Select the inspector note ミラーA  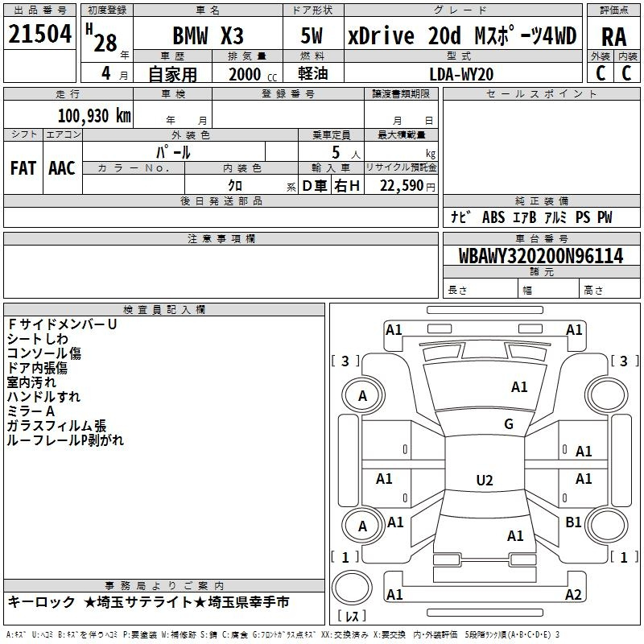(x=31, y=411)
